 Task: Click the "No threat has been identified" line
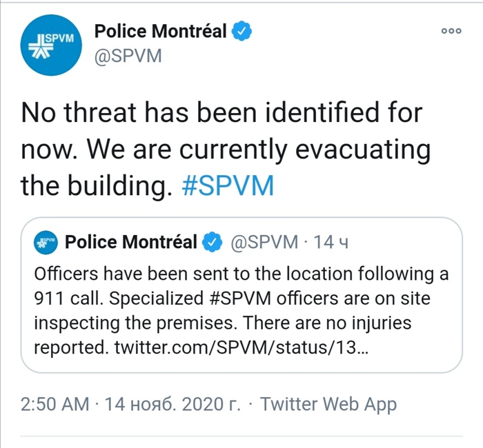click(x=221, y=113)
